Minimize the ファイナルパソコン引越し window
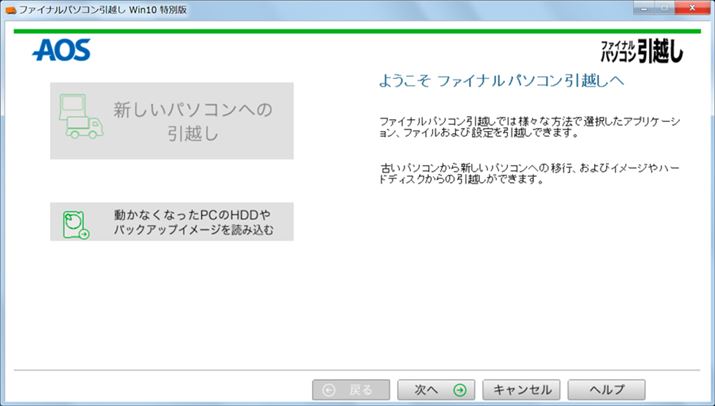This screenshot has width=715, height=406. [644, 8]
